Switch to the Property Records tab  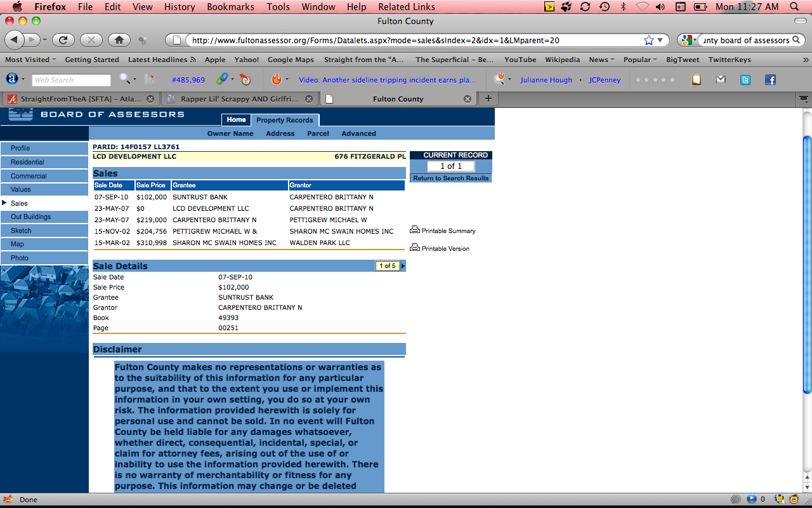(x=284, y=120)
